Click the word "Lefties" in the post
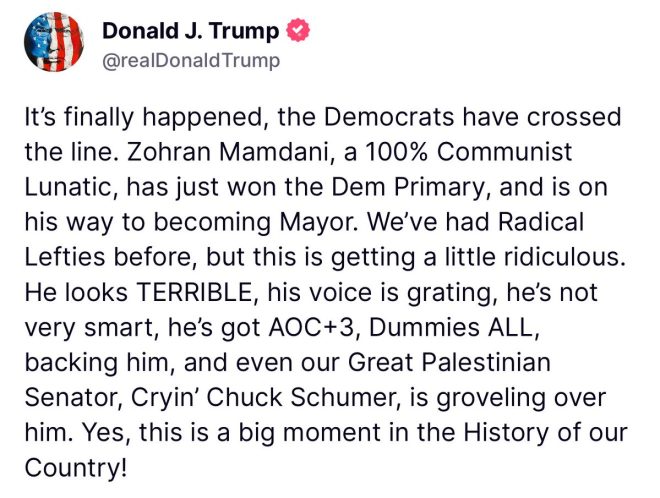 tap(65, 257)
